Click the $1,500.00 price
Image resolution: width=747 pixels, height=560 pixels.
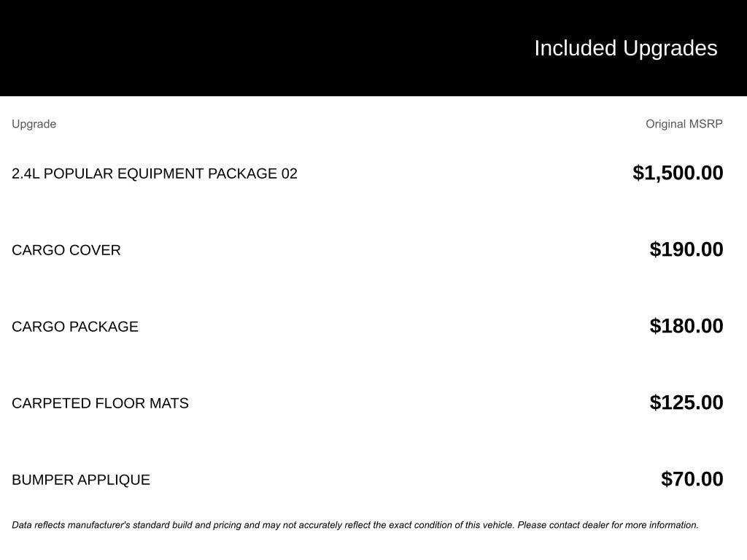tap(678, 173)
